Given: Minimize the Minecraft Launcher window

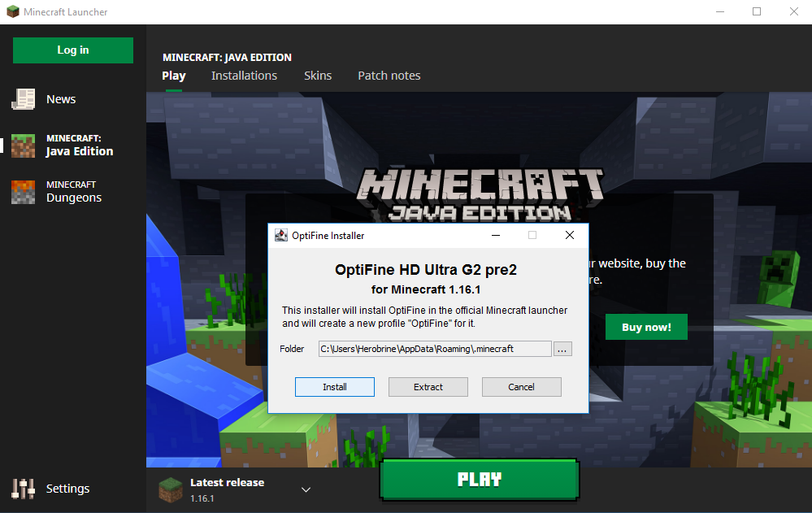Looking at the screenshot, I should click(x=720, y=11).
